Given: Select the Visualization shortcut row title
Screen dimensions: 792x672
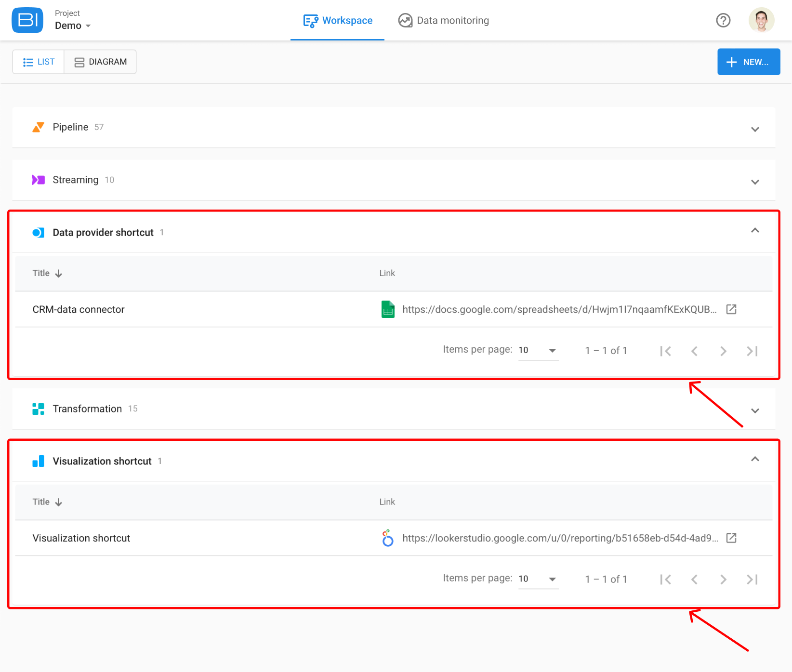Looking at the screenshot, I should [x=81, y=538].
